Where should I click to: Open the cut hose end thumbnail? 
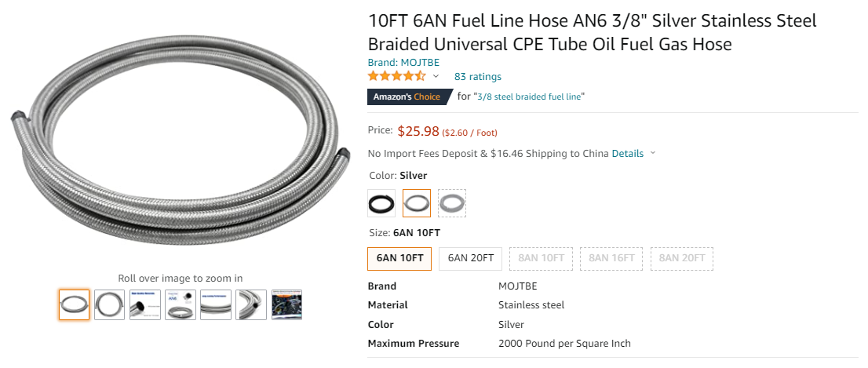(144, 304)
